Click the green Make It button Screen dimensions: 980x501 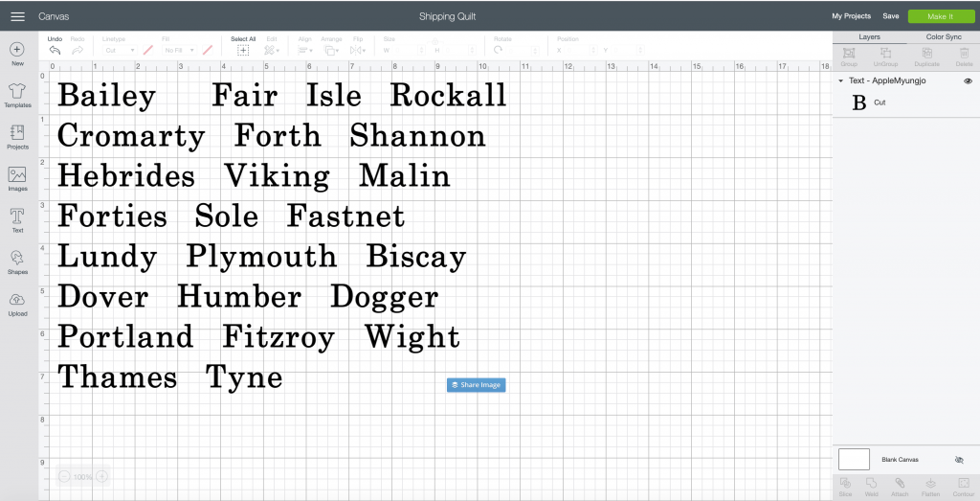tap(940, 16)
